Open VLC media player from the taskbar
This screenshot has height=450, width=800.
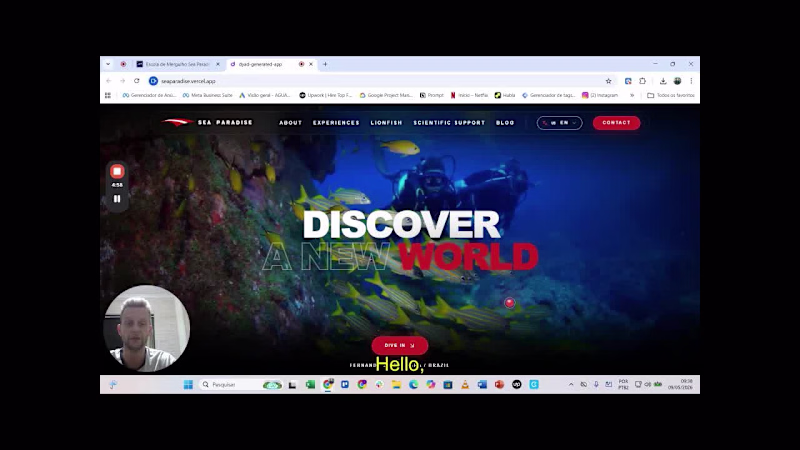point(465,385)
